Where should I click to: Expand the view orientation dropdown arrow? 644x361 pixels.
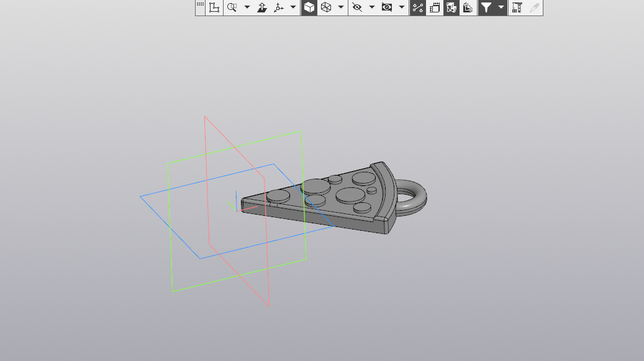click(293, 7)
